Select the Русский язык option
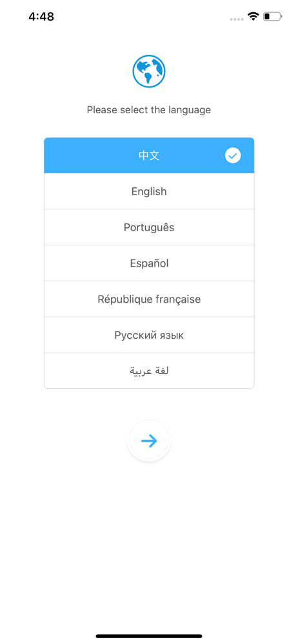Screen dimensions: 298x644 [149, 335]
